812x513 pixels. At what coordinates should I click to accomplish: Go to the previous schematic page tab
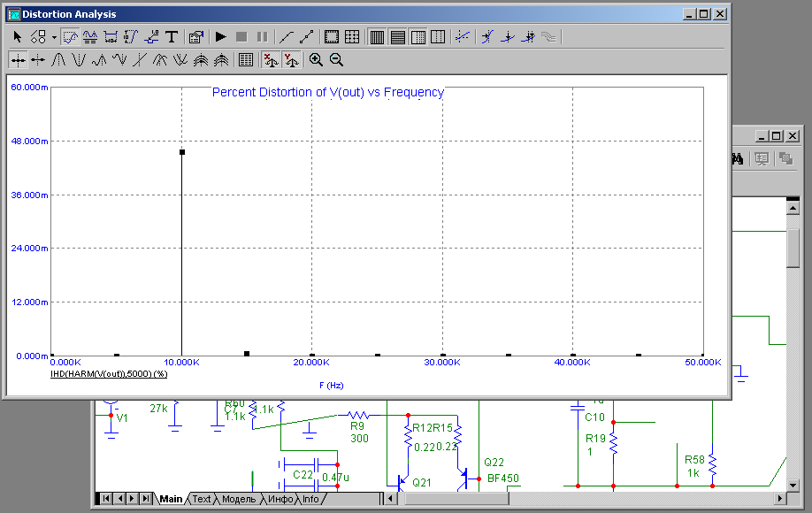[119, 499]
